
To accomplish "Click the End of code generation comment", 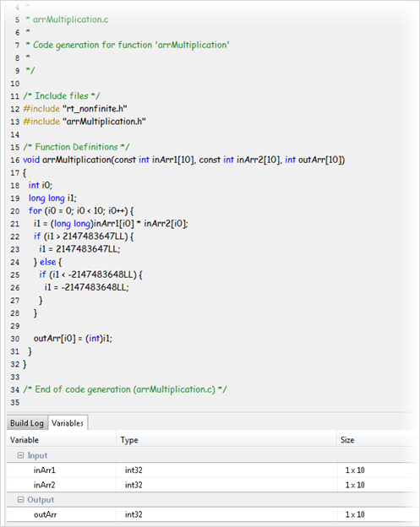I will coord(125,389).
